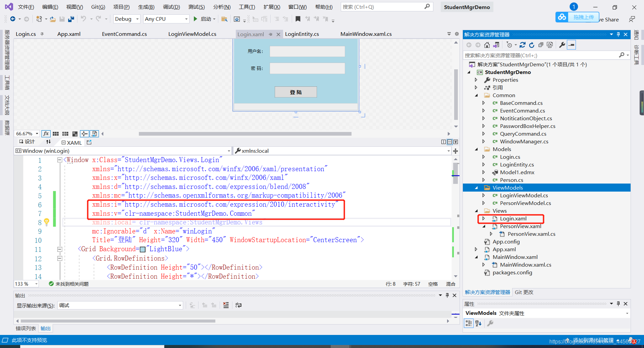644x348 pixels.
Task: Toggle snap to gridlines in designer
Action: (65, 134)
